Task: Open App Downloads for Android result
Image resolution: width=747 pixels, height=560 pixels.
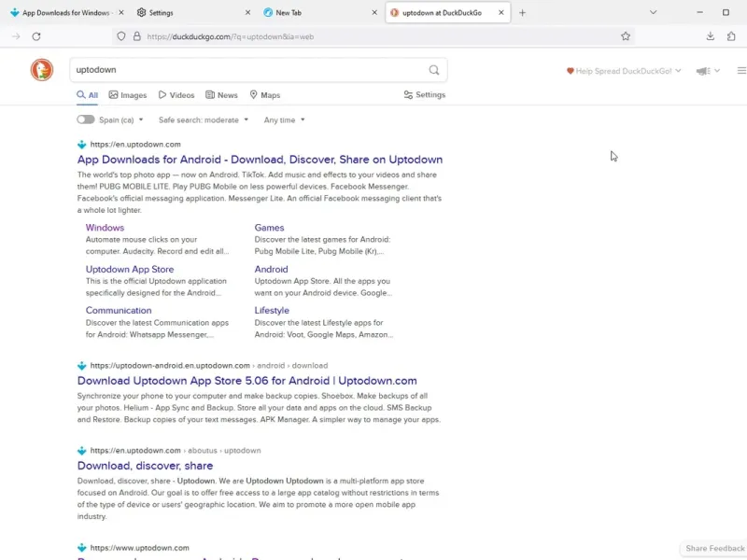Action: click(260, 160)
